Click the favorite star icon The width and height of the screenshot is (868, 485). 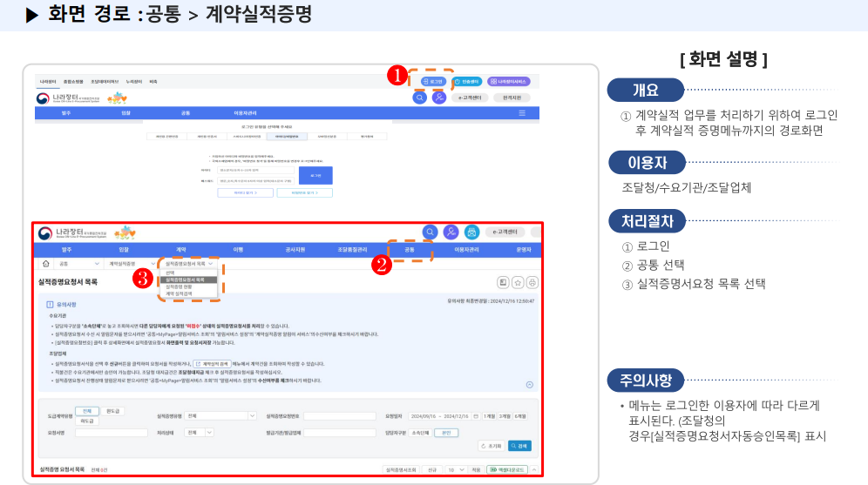click(518, 283)
